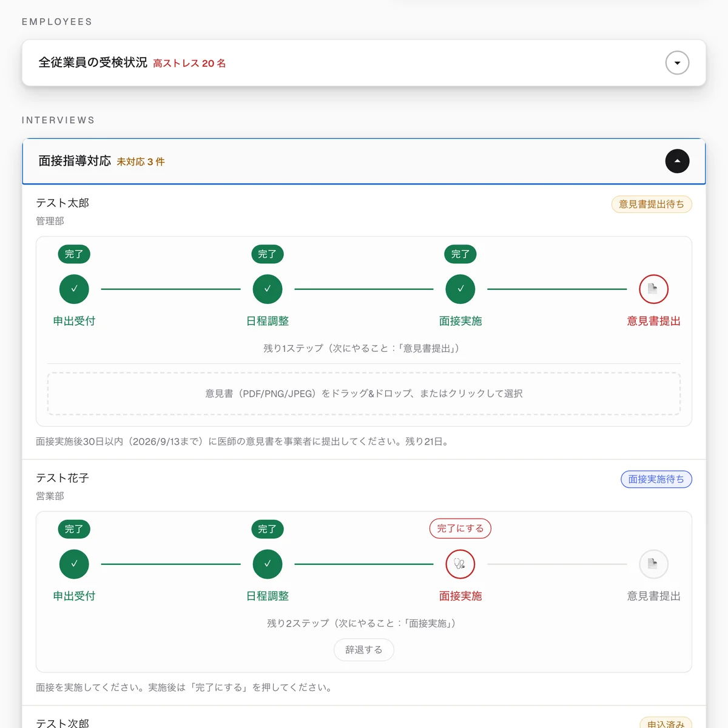The image size is (728, 728).
Task: Click 完了 badge above テスト太郎's 日程調整
Action: 268,254
